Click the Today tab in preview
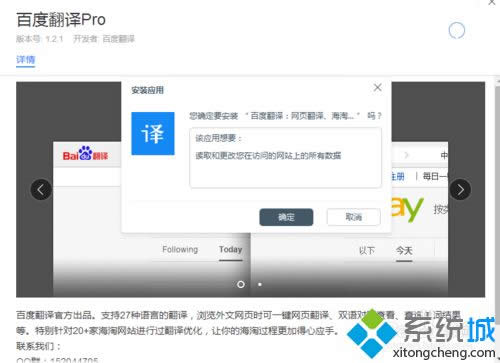Viewport: 500px width, 363px height. pyautogui.click(x=230, y=250)
